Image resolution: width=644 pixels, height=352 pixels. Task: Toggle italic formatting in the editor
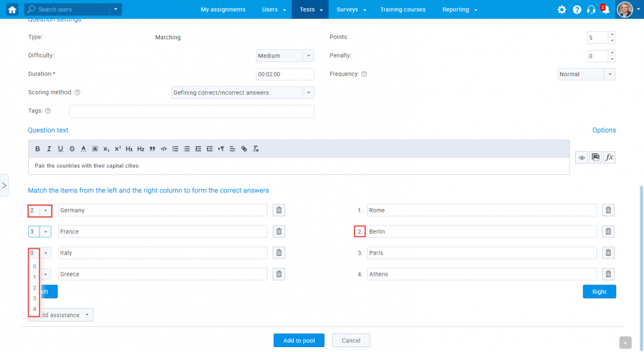click(x=49, y=149)
